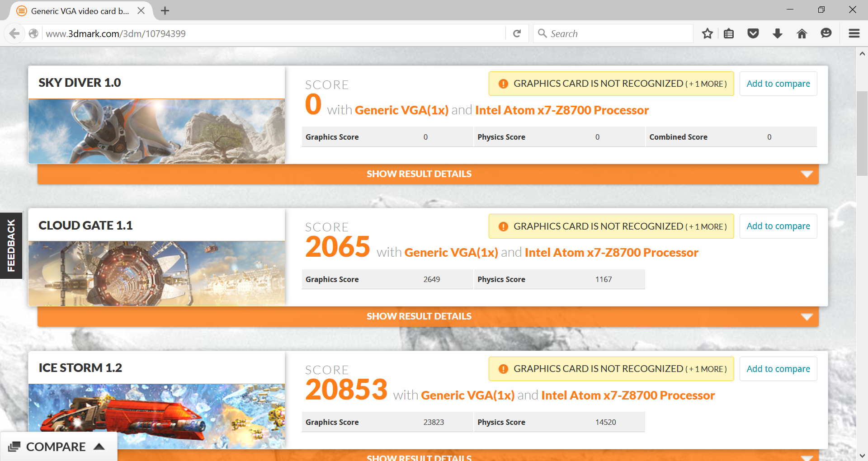Click the COMPARE stacked-windows icon
This screenshot has width=868, height=461.
14,447
